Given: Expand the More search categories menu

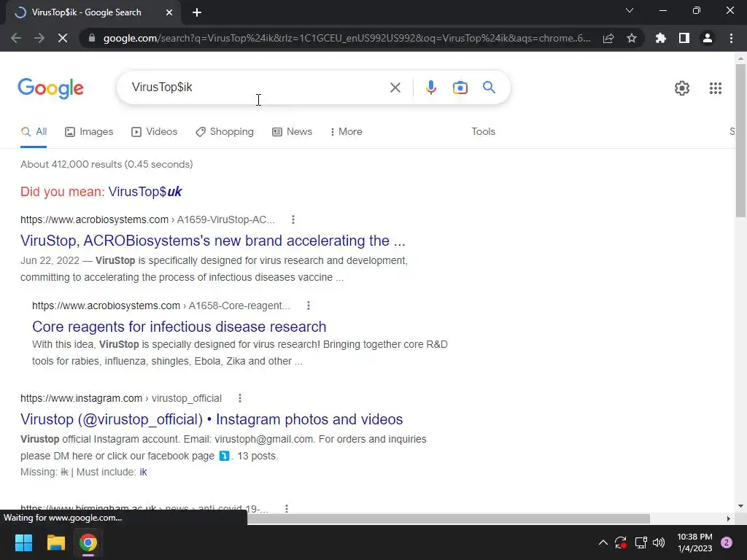Looking at the screenshot, I should click(x=347, y=132).
